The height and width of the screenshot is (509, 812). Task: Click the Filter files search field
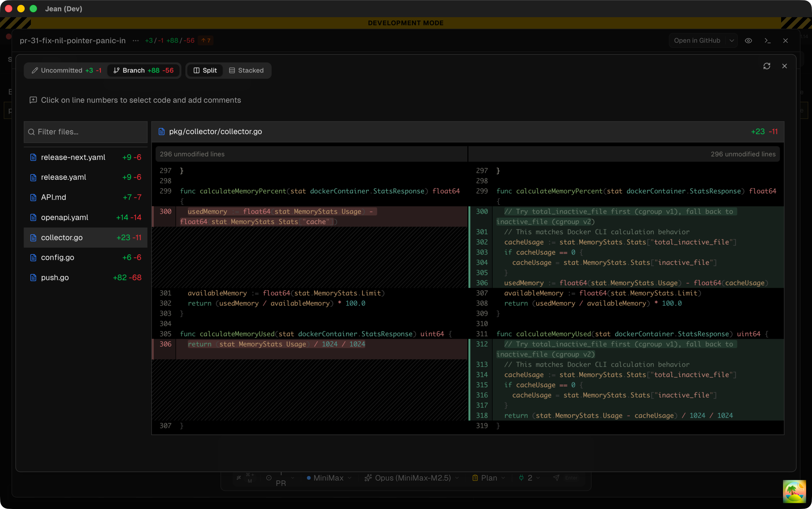[85, 132]
